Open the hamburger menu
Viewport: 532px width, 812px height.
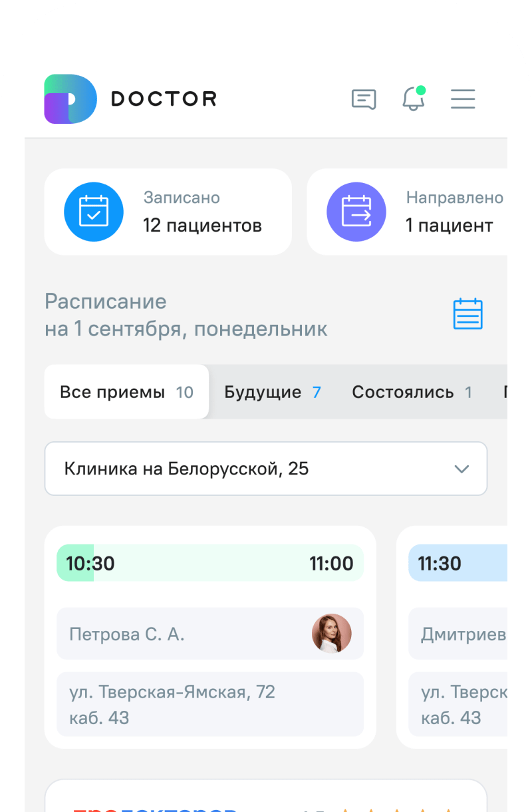pyautogui.click(x=463, y=99)
